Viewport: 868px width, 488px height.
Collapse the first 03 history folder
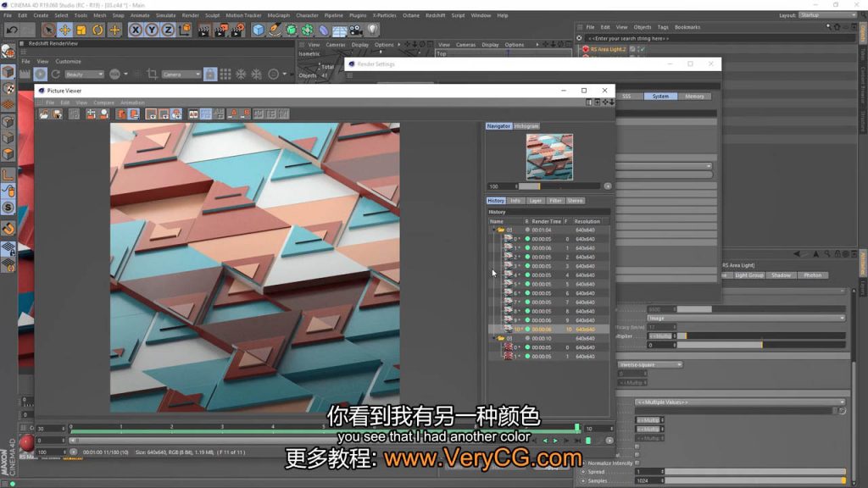494,230
